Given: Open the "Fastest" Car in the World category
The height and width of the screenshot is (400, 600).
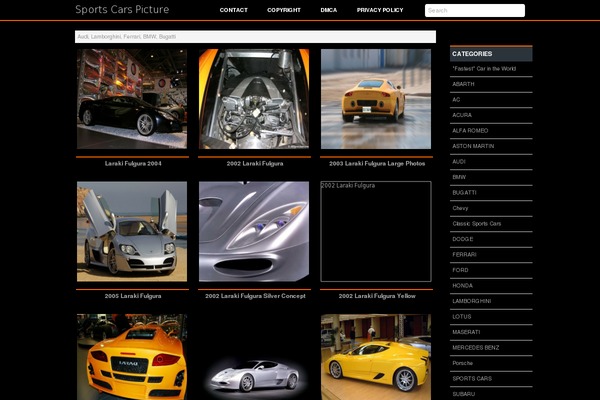Looking at the screenshot, I should tap(484, 69).
